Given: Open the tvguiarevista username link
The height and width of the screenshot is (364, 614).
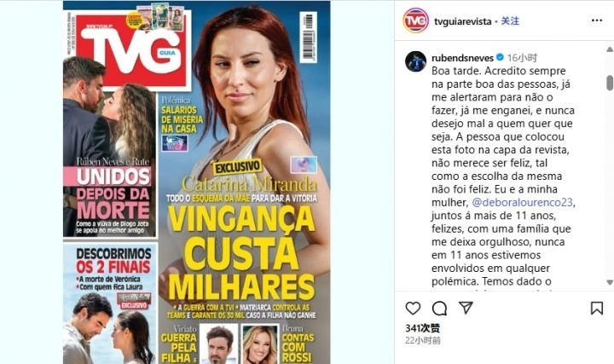Looking at the screenshot, I should [x=462, y=21].
